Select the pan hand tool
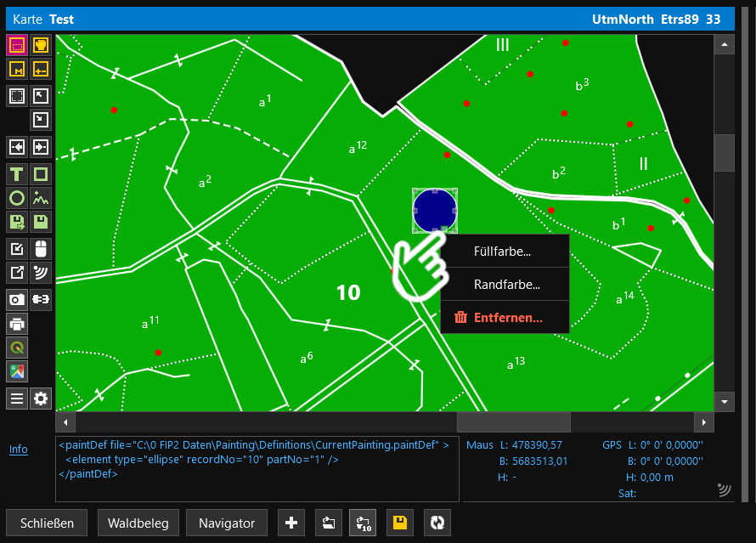This screenshot has height=543, width=756. pyautogui.click(x=41, y=45)
